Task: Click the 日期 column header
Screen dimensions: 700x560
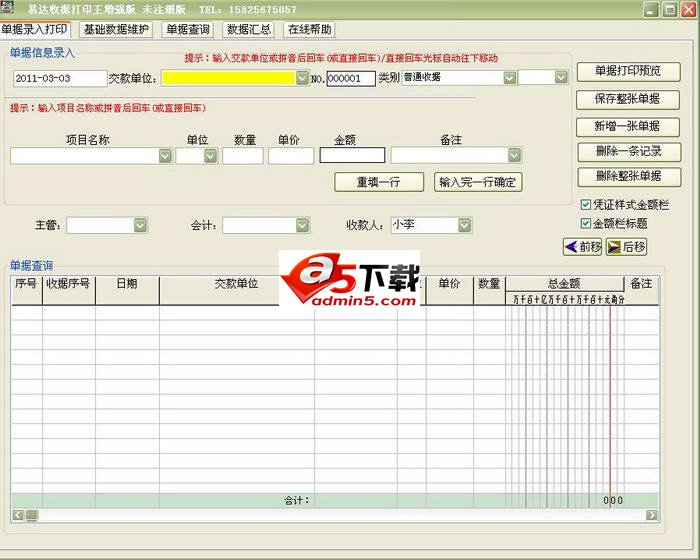Action: (127, 291)
